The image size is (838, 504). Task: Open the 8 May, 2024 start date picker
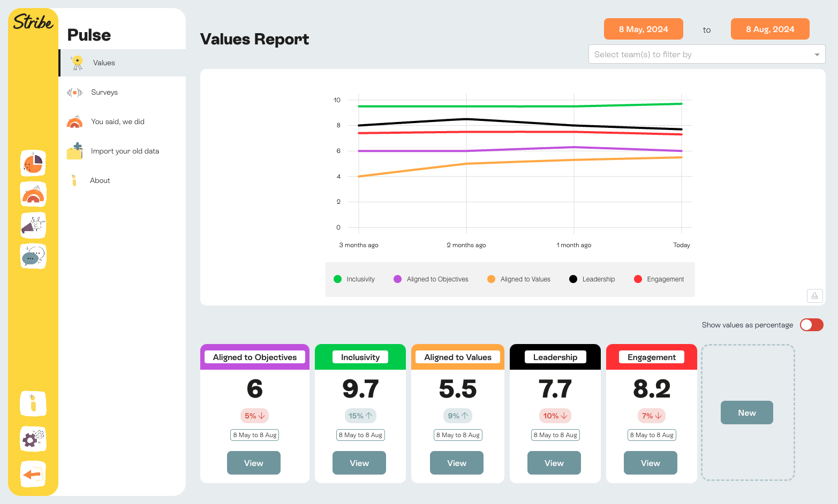click(x=643, y=29)
